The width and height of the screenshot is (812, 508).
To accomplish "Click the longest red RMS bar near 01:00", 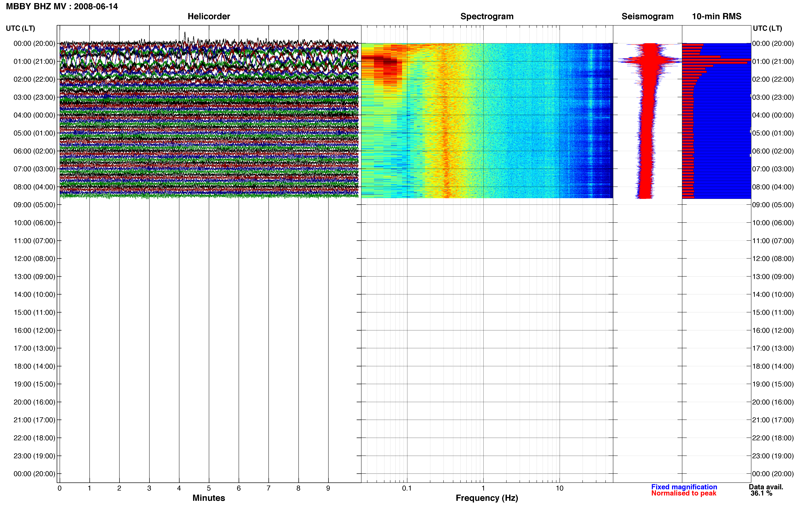I will (716, 60).
